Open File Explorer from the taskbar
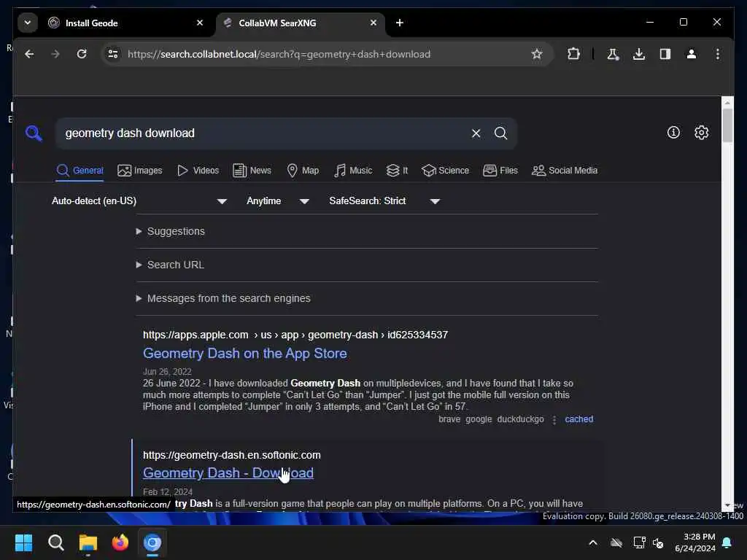This screenshot has height=560, width=747. 88,542
